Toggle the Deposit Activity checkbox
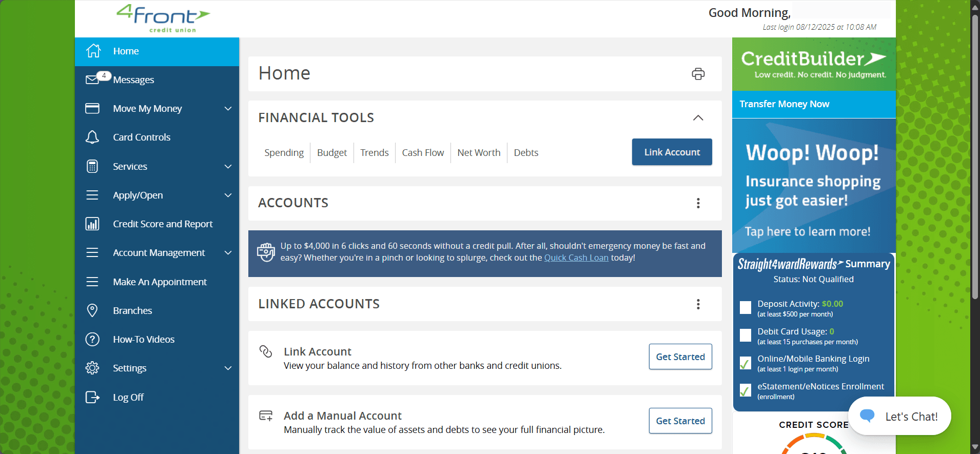This screenshot has height=454, width=980. point(746,308)
